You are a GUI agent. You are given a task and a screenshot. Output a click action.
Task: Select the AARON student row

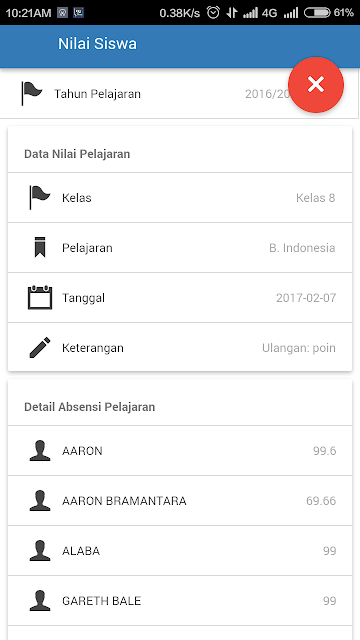click(180, 451)
